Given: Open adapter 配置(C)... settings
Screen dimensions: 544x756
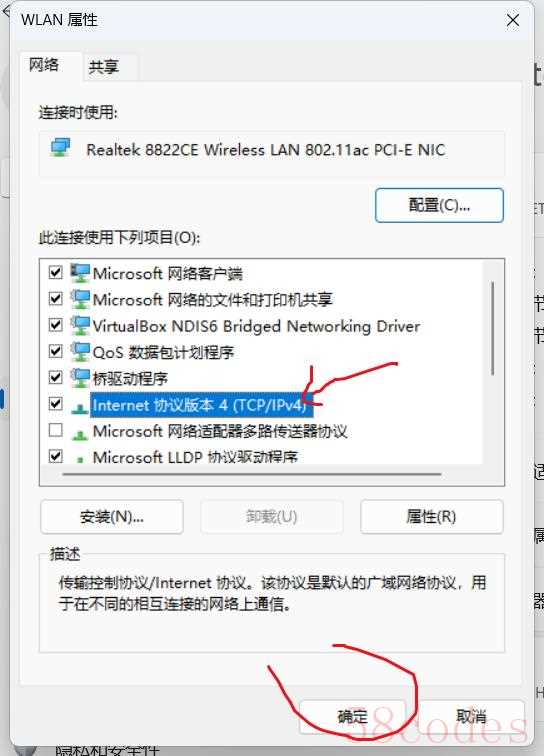Looking at the screenshot, I should pos(439,205).
